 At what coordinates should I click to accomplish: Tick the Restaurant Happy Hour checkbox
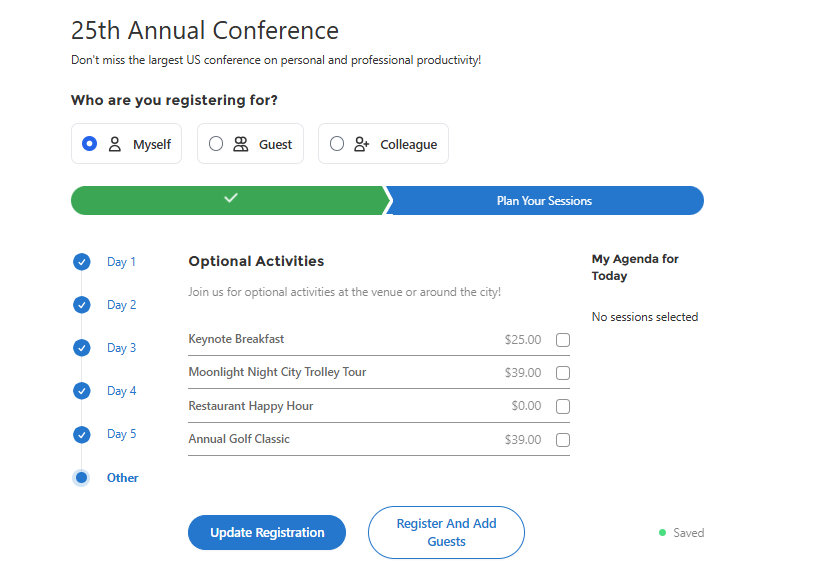(563, 406)
